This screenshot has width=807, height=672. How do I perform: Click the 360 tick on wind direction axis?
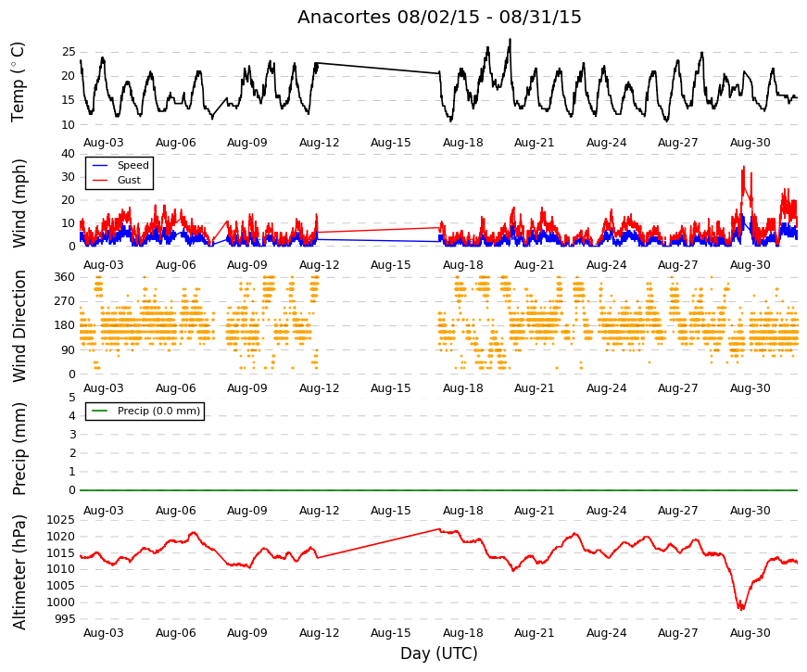(64, 277)
